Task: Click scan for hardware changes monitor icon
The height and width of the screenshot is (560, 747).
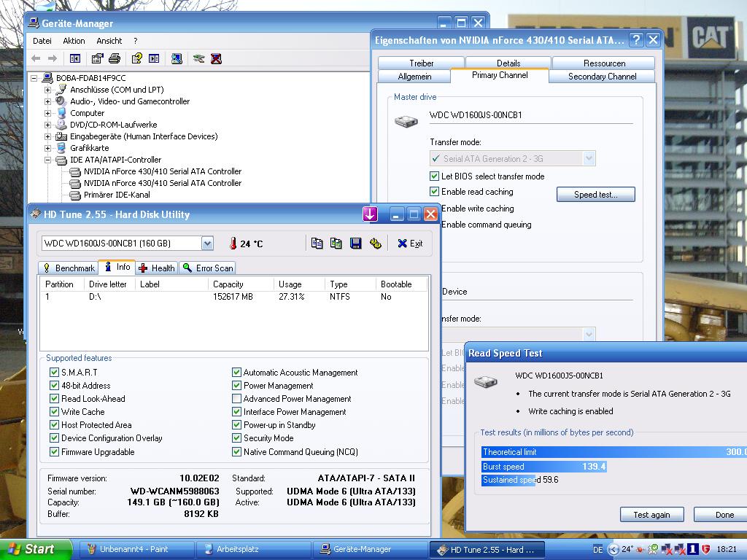Action: (x=177, y=58)
